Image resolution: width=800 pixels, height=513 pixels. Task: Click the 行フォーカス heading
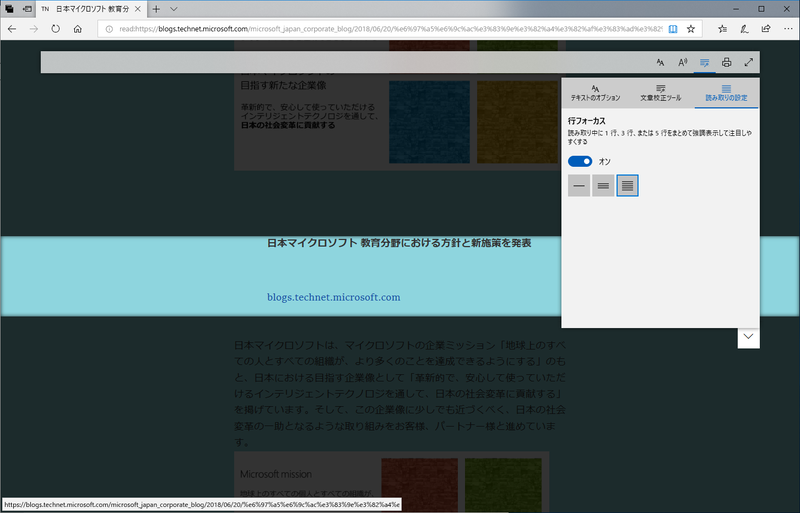(x=587, y=121)
